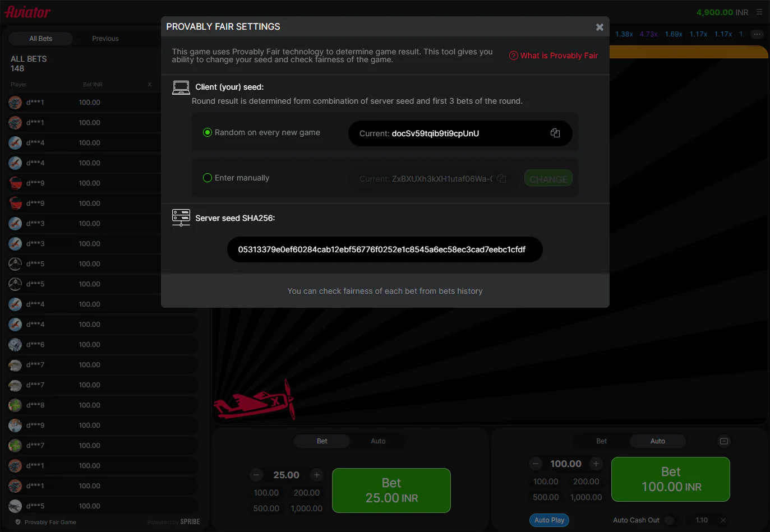Click the Auto Cash Out 1.10 multiplier field
The height and width of the screenshot is (532, 770).
tap(702, 520)
